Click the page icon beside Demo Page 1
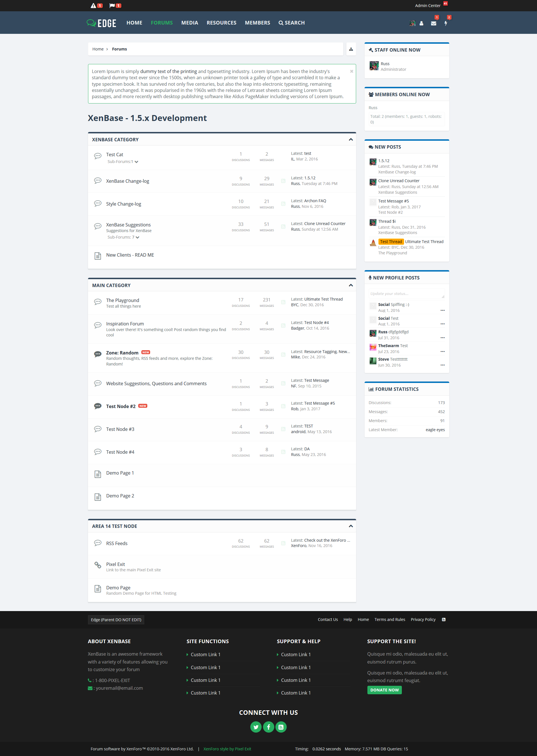 (x=98, y=474)
